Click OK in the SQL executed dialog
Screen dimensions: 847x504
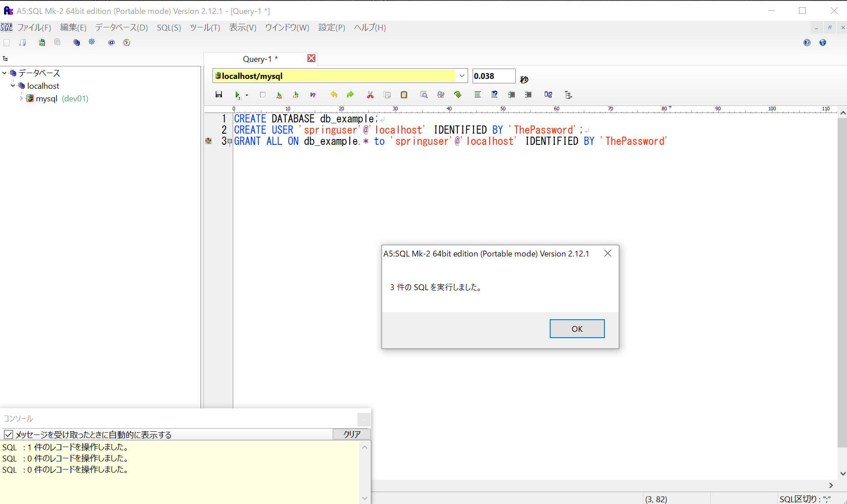[x=577, y=329]
